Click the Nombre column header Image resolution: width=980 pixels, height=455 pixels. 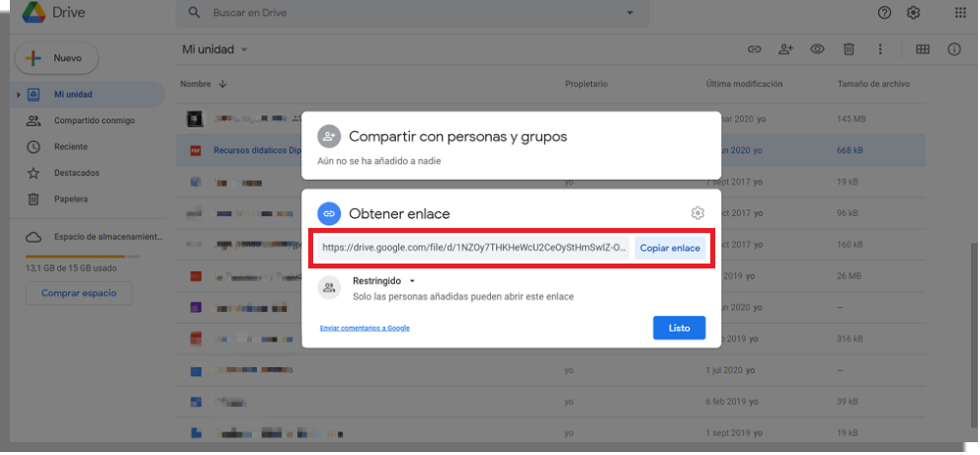pos(195,84)
